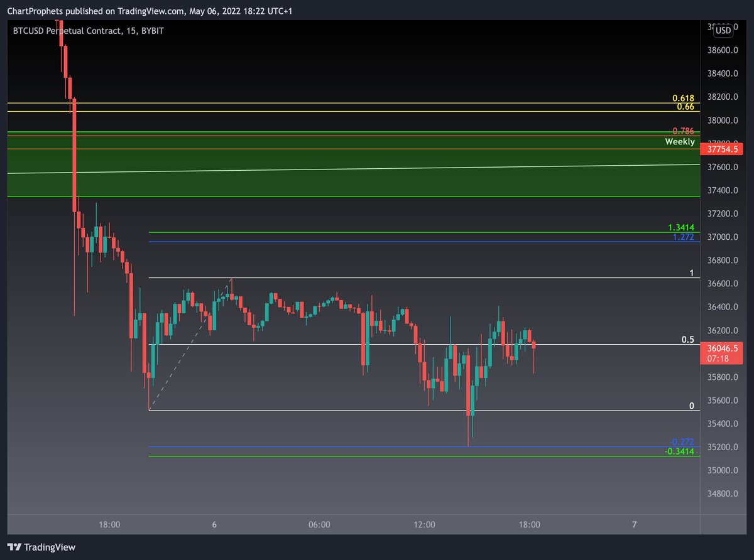
Task: Click the 06:00 time axis label
Action: (x=319, y=525)
